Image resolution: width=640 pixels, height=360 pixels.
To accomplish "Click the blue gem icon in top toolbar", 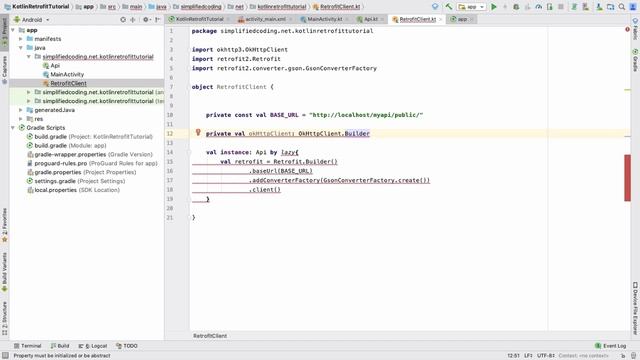I will (435, 7).
